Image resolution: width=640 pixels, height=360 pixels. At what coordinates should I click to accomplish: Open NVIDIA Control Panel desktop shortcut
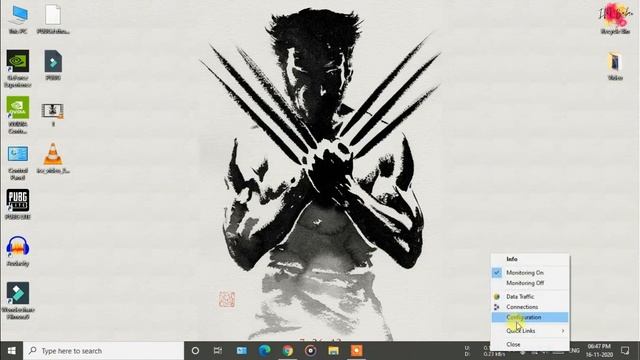coord(18,115)
